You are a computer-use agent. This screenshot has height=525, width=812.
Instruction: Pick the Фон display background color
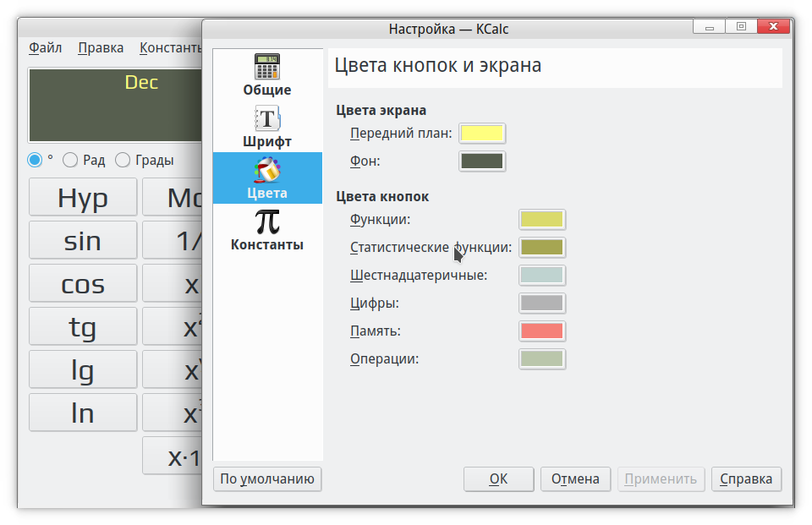tap(482, 161)
